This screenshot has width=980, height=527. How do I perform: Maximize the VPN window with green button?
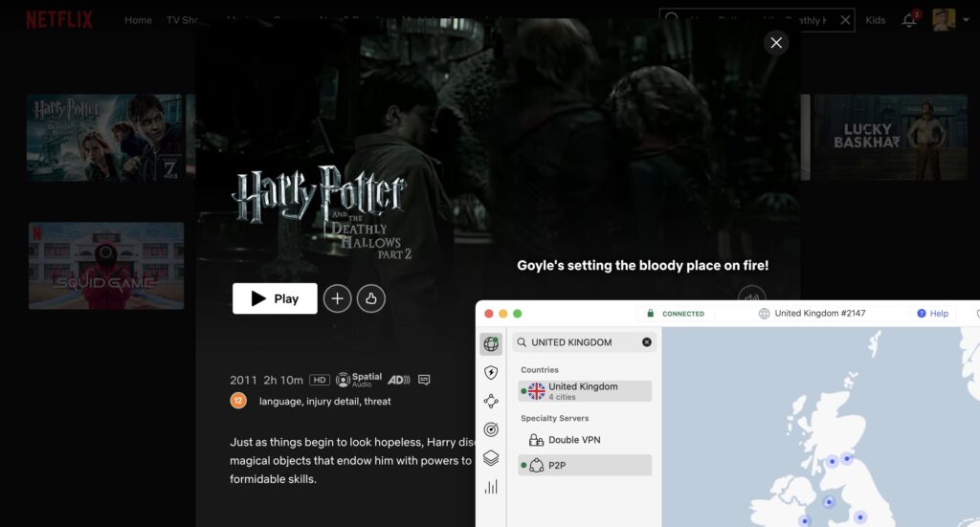click(518, 314)
